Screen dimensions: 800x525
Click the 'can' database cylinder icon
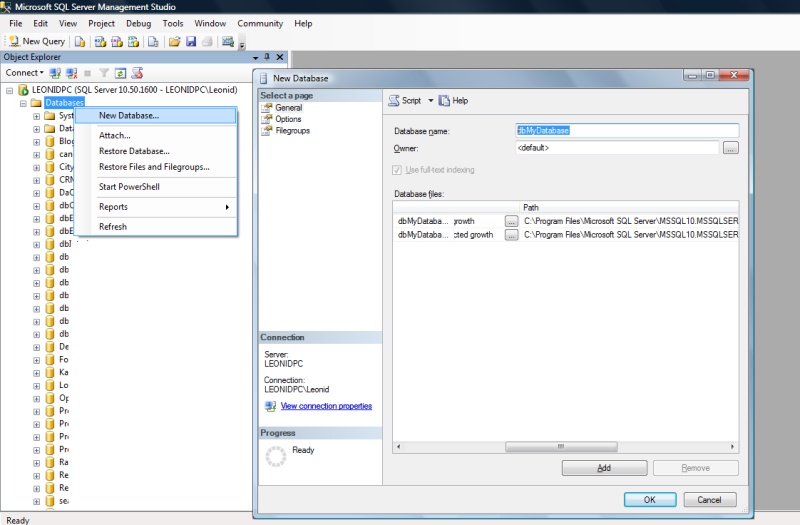49,154
